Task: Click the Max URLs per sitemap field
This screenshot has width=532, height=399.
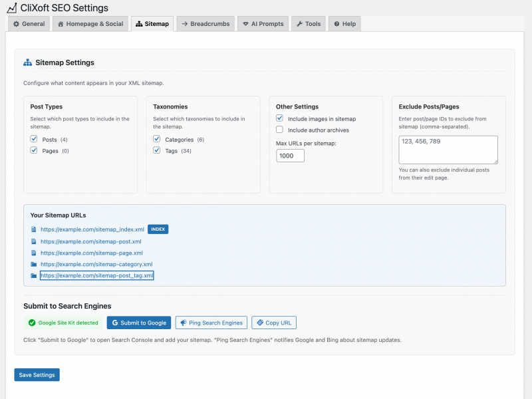Action: [x=290, y=155]
